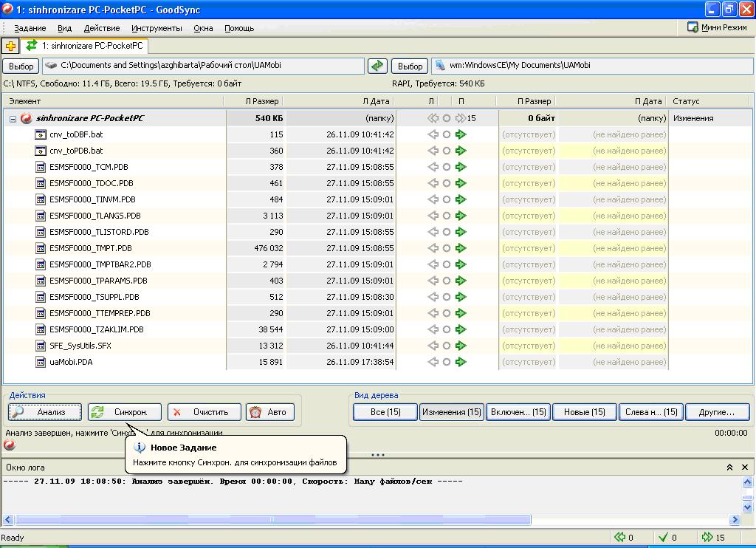Image resolution: width=756 pixels, height=548 pixels.
Task: Collapse log window with double chevron icon
Action: click(729, 467)
